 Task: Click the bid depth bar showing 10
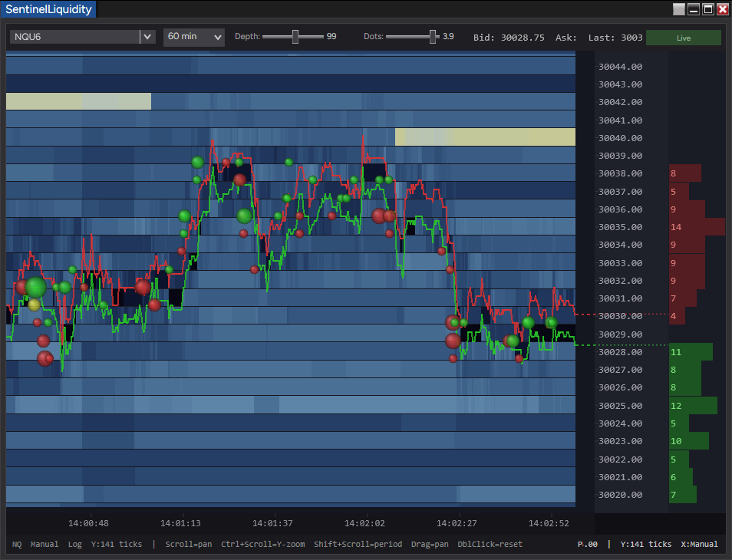pyautogui.click(x=689, y=441)
